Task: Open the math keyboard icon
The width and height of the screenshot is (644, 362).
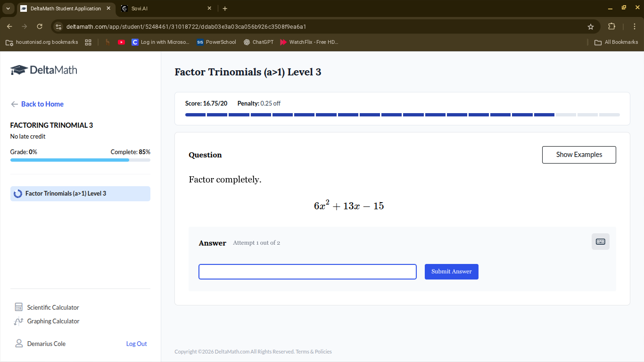Action: [x=600, y=241]
